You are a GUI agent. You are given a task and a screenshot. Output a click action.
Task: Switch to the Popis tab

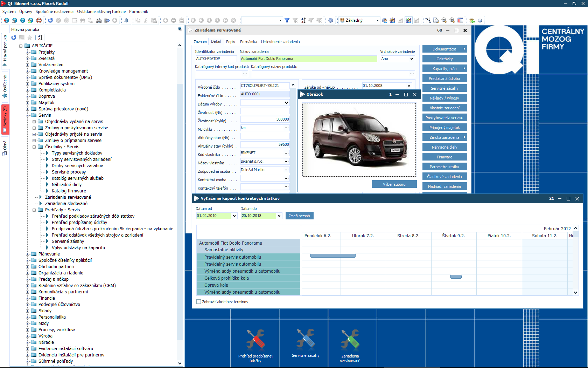(230, 42)
